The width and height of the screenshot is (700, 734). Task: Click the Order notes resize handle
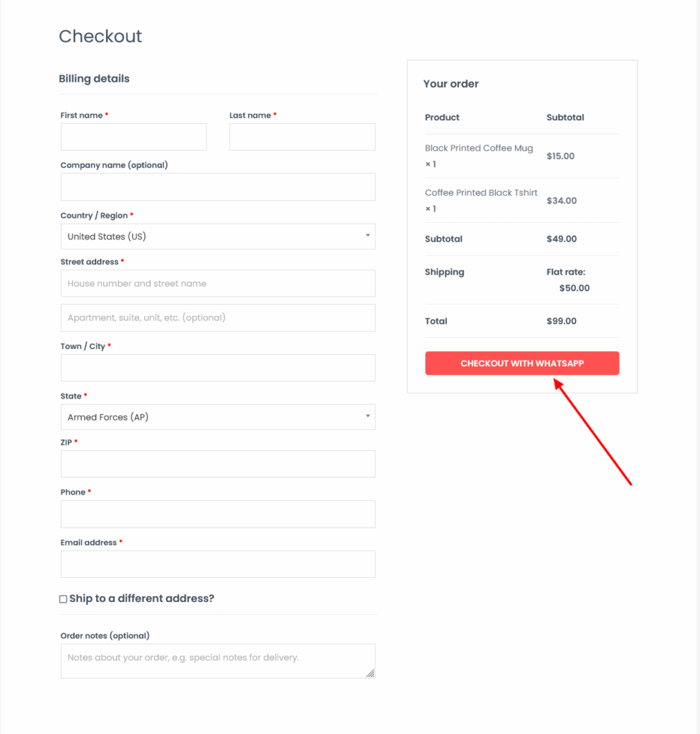[x=370, y=673]
